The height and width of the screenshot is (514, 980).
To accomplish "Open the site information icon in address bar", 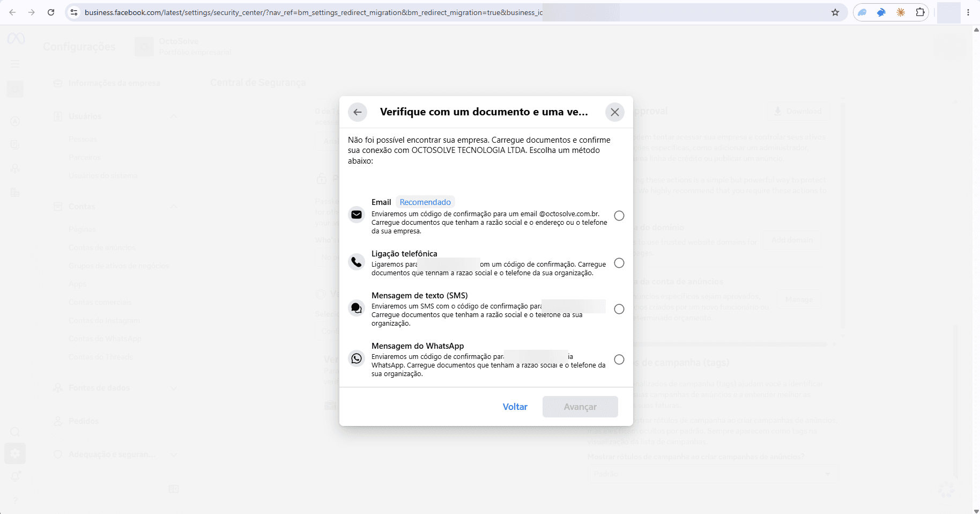I will pyautogui.click(x=75, y=12).
